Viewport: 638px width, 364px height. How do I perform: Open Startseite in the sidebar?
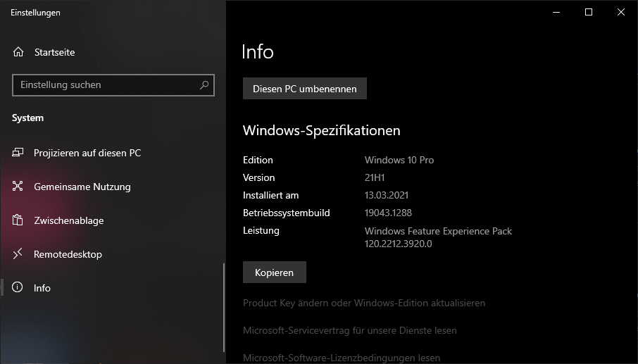[54, 52]
